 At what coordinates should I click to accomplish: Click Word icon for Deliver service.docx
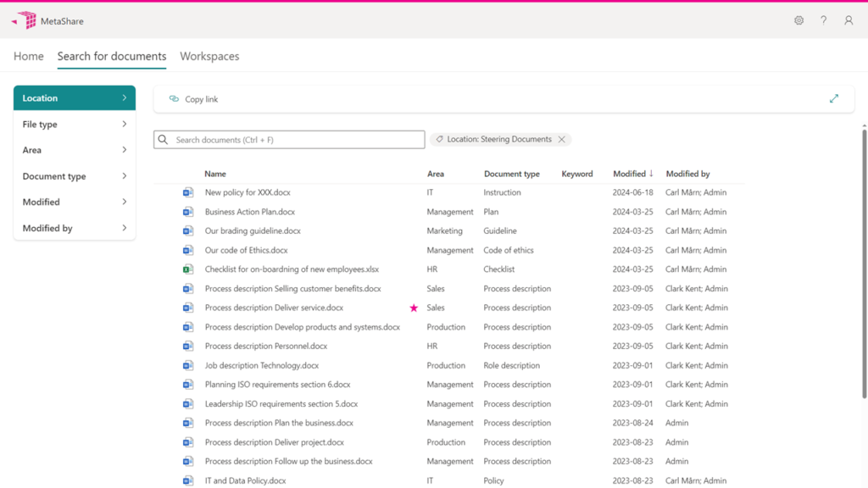click(188, 308)
